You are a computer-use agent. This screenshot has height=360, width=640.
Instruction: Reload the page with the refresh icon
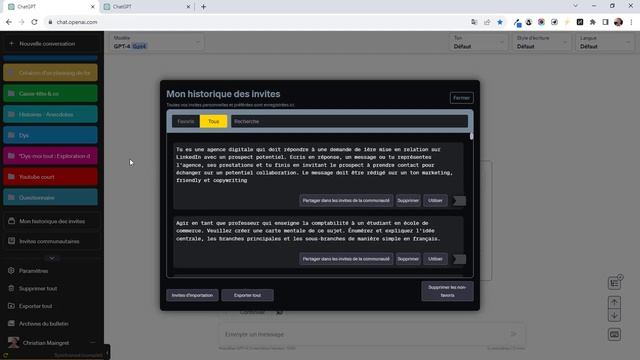[34, 22]
